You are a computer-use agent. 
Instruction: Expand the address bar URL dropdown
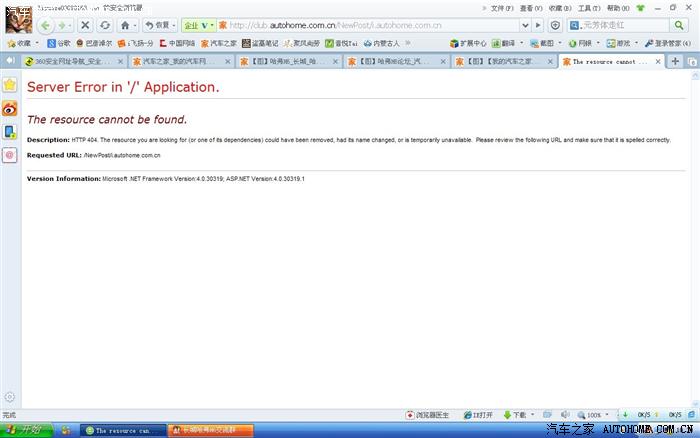tap(524, 25)
